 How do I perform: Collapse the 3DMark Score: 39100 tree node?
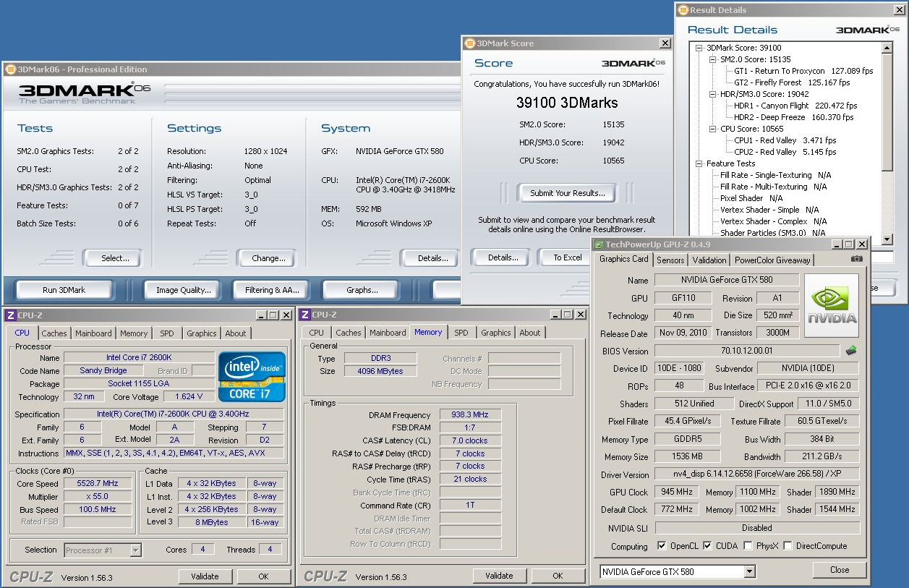[699, 48]
